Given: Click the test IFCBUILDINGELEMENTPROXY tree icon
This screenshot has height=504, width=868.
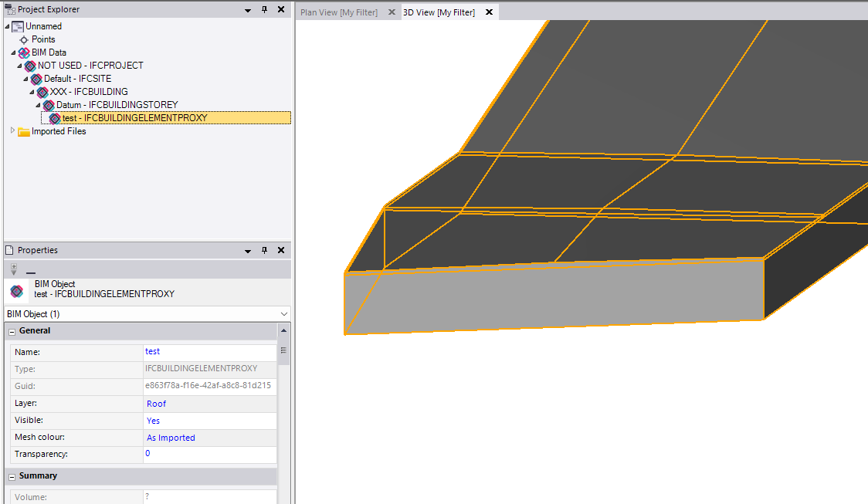Looking at the screenshot, I should [x=55, y=118].
